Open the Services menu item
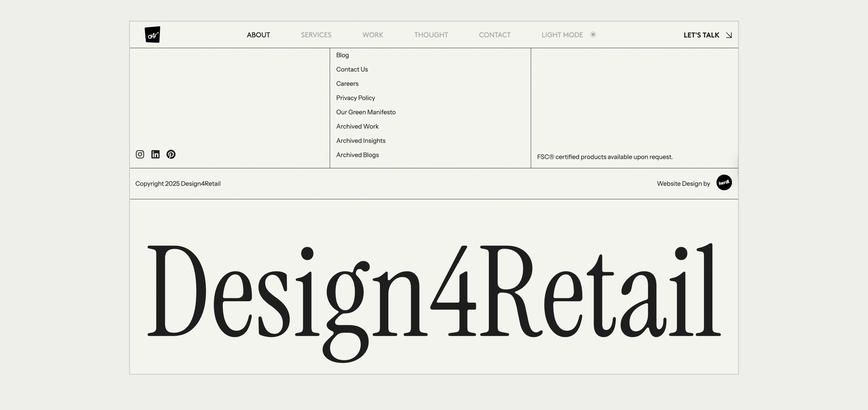 [x=316, y=35]
